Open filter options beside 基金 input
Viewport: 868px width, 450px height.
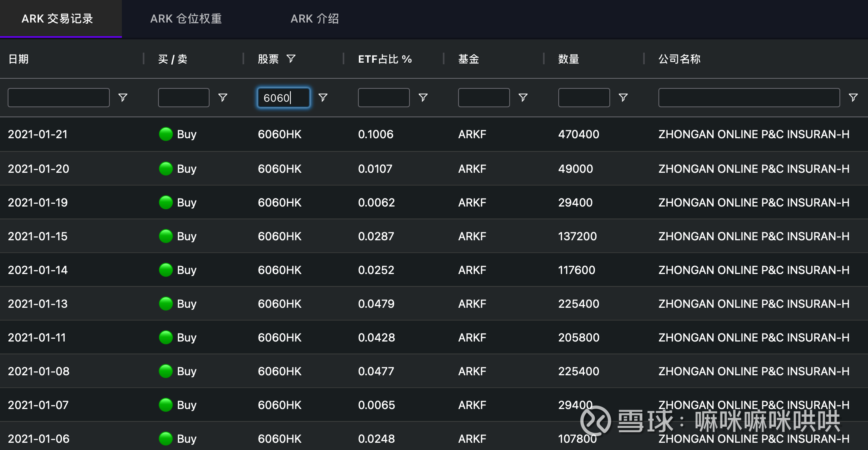(x=523, y=98)
